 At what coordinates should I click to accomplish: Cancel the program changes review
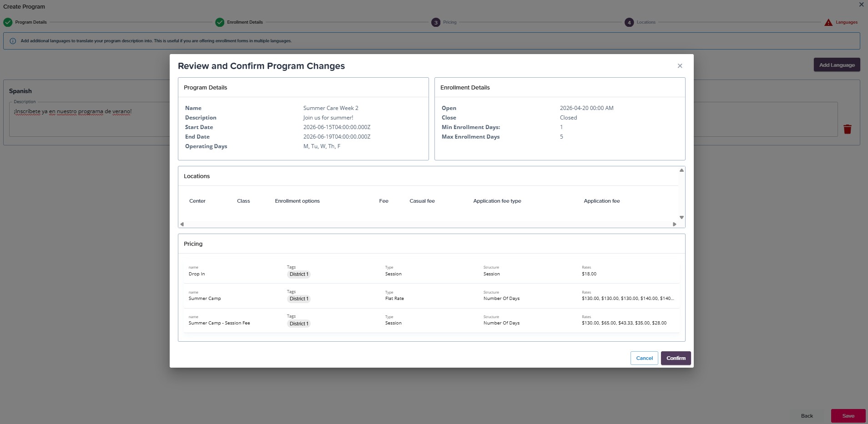(x=644, y=358)
